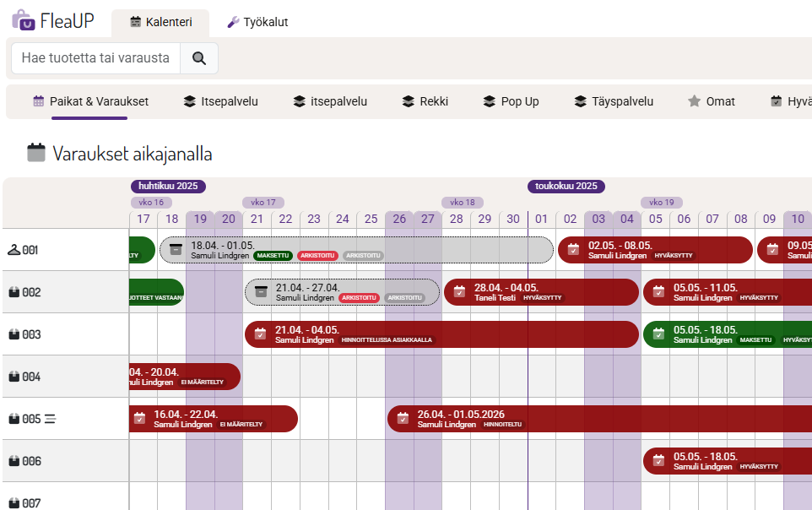This screenshot has height=510, width=812.
Task: Select the Rekki filter tab
Action: point(425,101)
